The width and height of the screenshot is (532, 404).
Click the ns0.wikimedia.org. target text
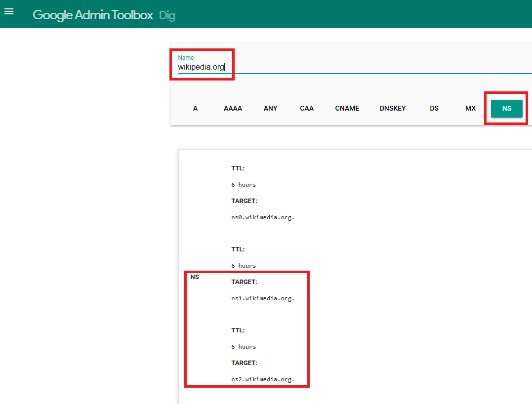pyautogui.click(x=263, y=217)
